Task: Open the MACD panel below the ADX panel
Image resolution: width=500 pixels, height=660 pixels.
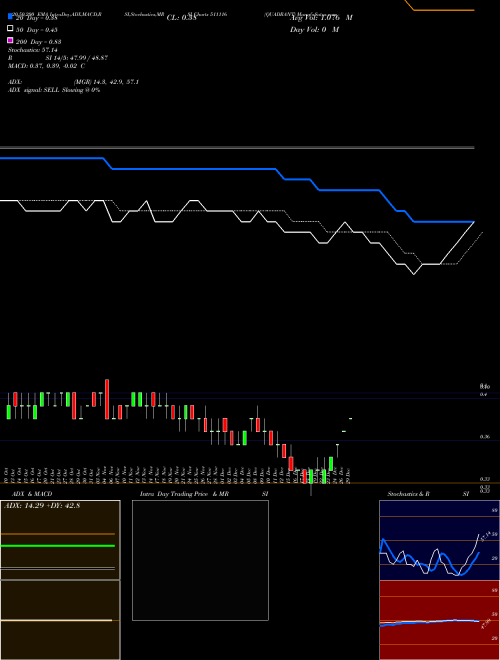Action: pos(60,620)
